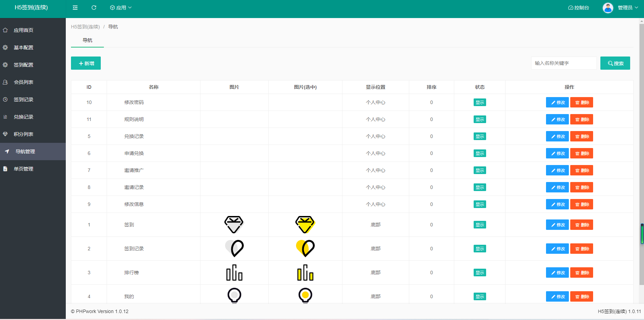
Task: Click the yellow selected heart image for 签到记录
Action: point(305,248)
